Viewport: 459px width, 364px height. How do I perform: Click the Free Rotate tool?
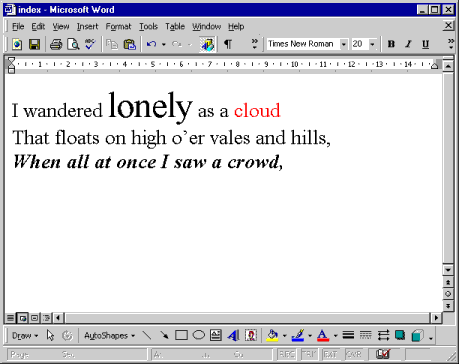[68, 335]
